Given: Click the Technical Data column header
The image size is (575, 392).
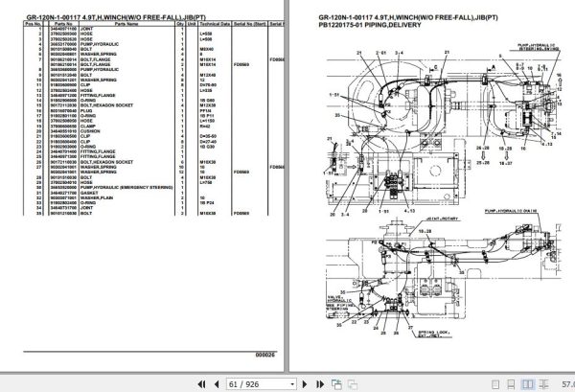Looking at the screenshot, I should [215, 24].
